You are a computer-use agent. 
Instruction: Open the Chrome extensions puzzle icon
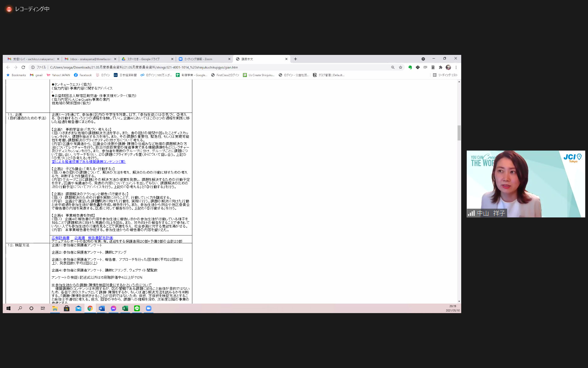click(440, 67)
